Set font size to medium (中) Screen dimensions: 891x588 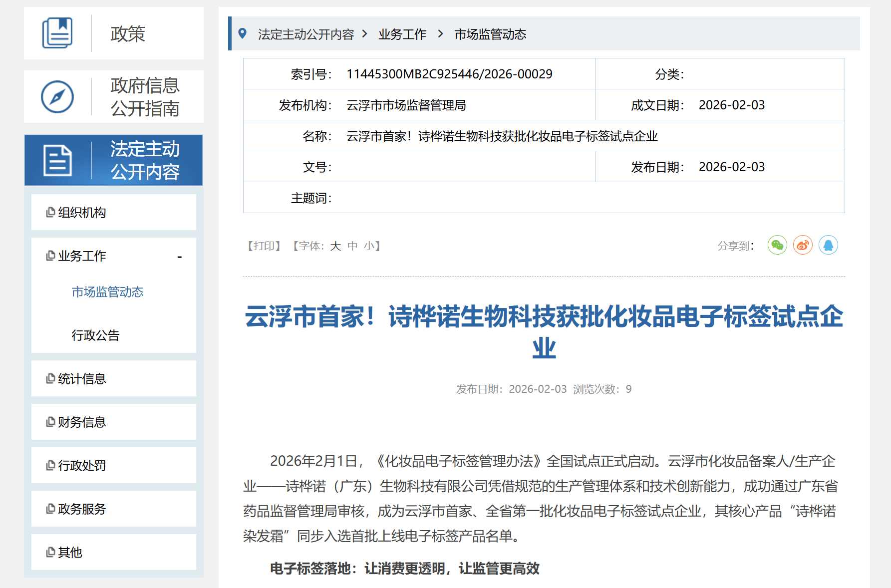(x=352, y=246)
